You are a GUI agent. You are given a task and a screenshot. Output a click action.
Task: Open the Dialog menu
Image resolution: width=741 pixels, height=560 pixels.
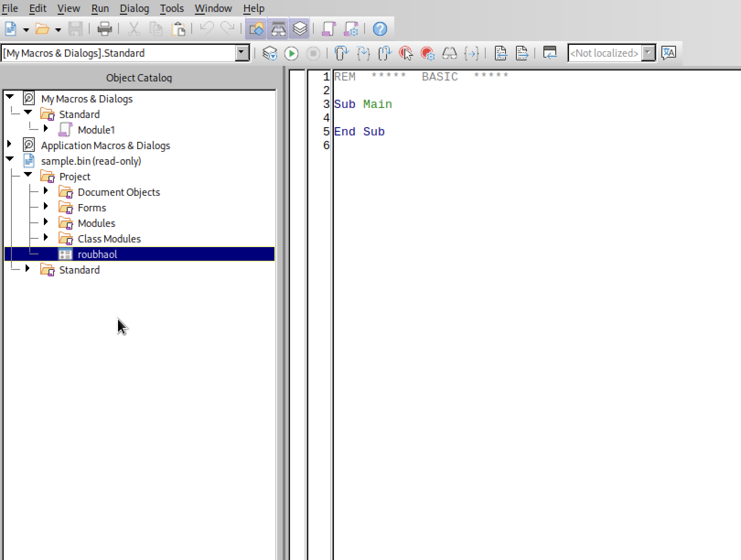click(134, 8)
